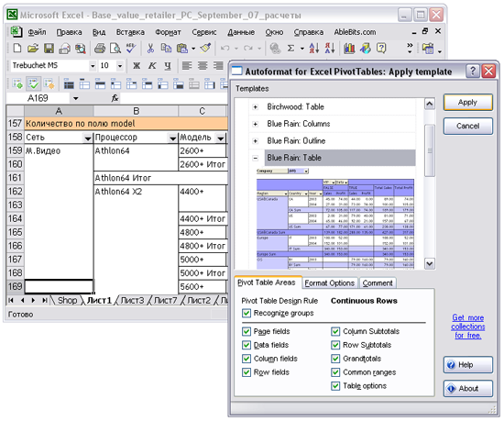Sort ascending with the A-Z icon
Image resolution: width=504 pixels, height=421 pixels.
coord(314,49)
